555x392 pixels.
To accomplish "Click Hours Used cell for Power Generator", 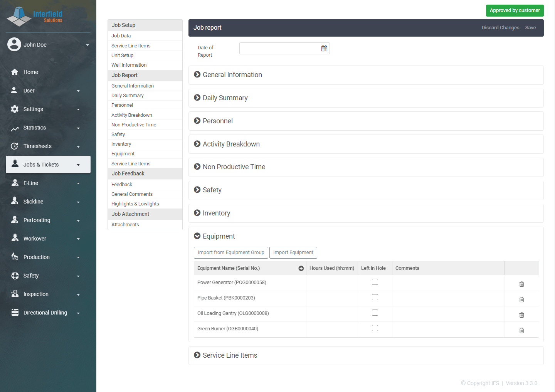I will (332, 283).
